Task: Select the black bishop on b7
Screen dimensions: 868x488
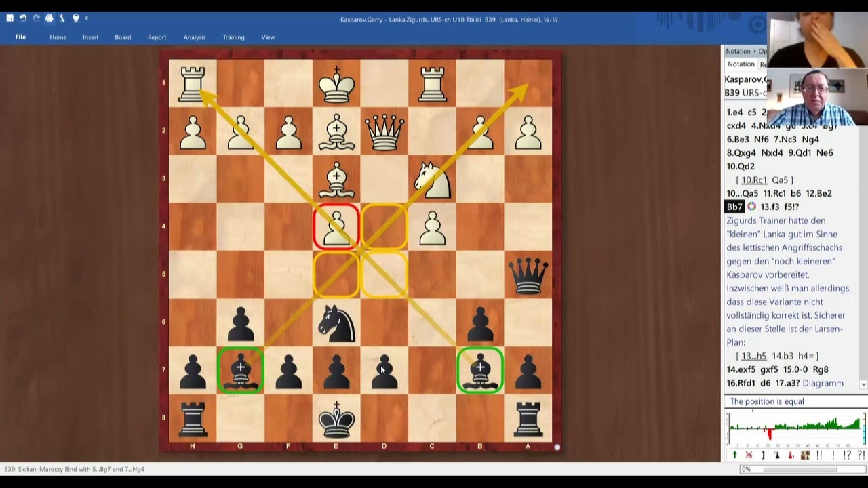Action: coord(480,370)
